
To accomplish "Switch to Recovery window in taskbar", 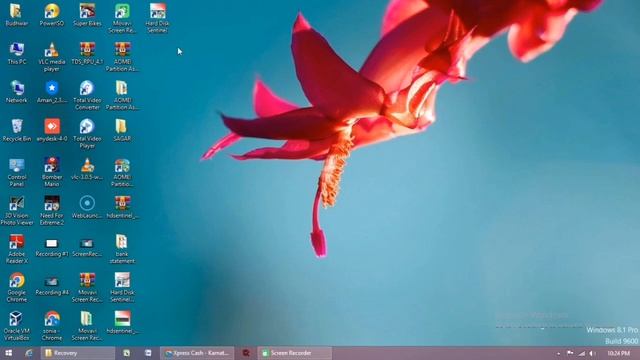I will click(x=78, y=353).
